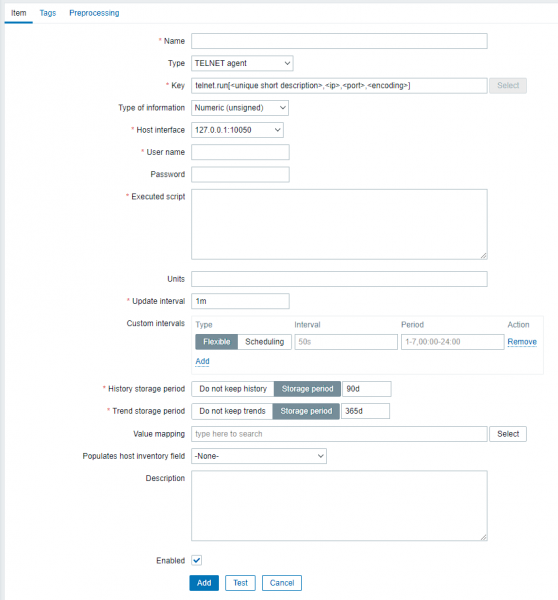Toggle the Enabled checkbox

pos(197,560)
